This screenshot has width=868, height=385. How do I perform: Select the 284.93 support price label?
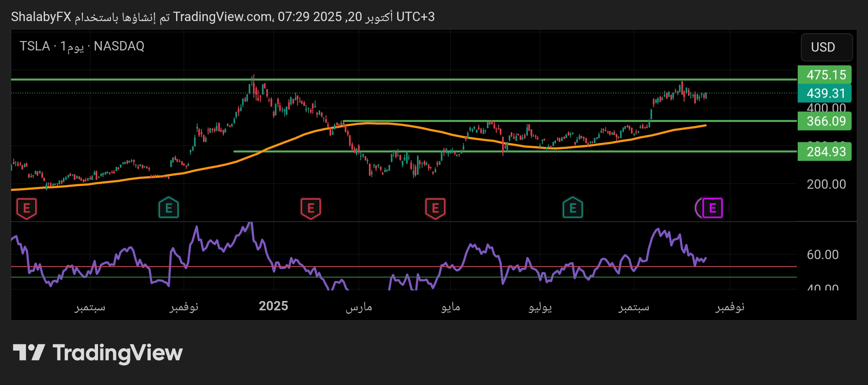point(825,152)
